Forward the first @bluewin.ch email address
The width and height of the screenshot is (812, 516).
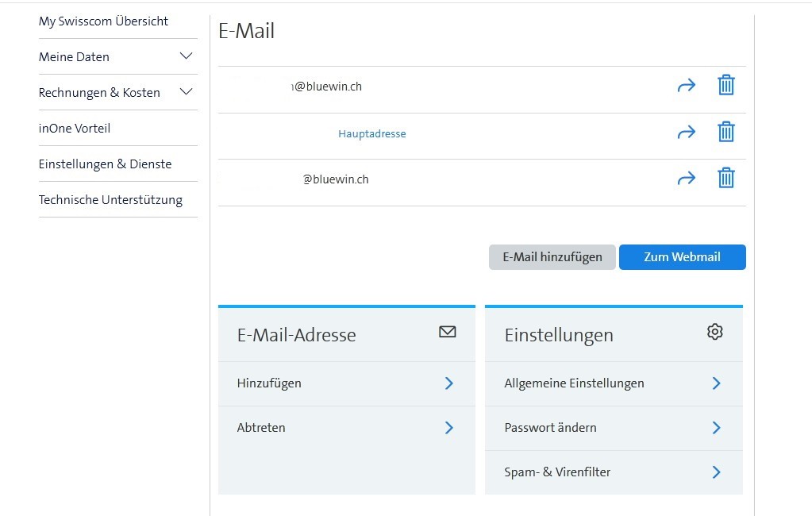686,84
